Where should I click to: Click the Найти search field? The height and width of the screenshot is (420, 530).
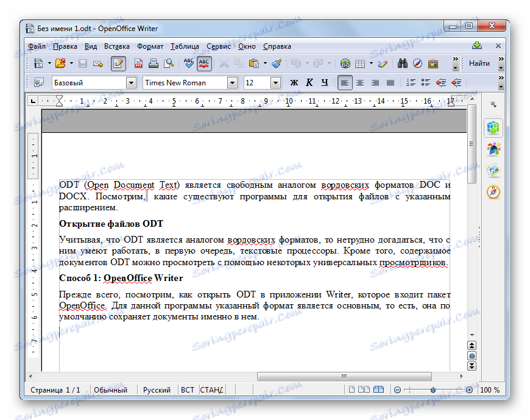(x=479, y=63)
